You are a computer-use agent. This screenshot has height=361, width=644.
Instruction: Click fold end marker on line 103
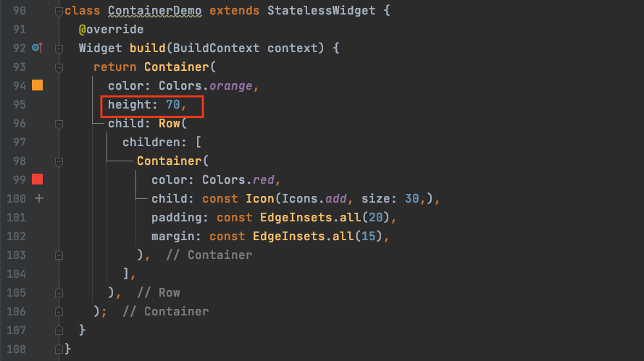(59, 255)
